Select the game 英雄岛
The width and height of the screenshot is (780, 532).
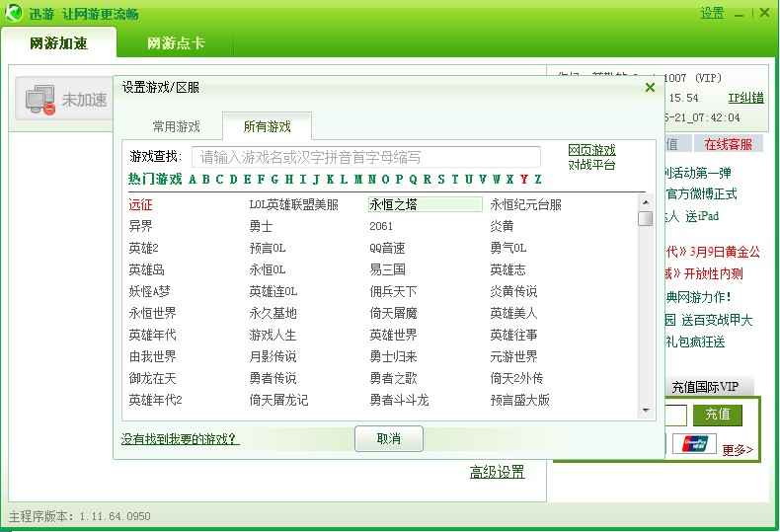click(x=147, y=270)
